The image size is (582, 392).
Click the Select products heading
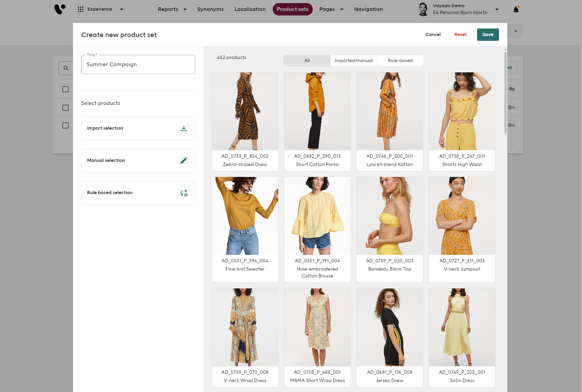[101, 103]
